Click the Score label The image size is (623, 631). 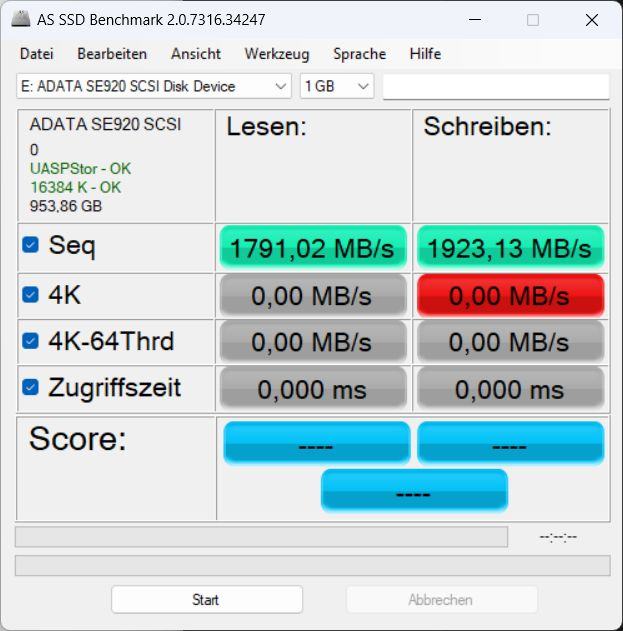tap(78, 439)
